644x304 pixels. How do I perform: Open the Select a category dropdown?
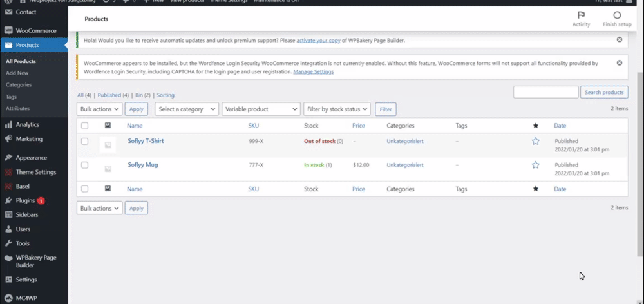click(x=187, y=109)
